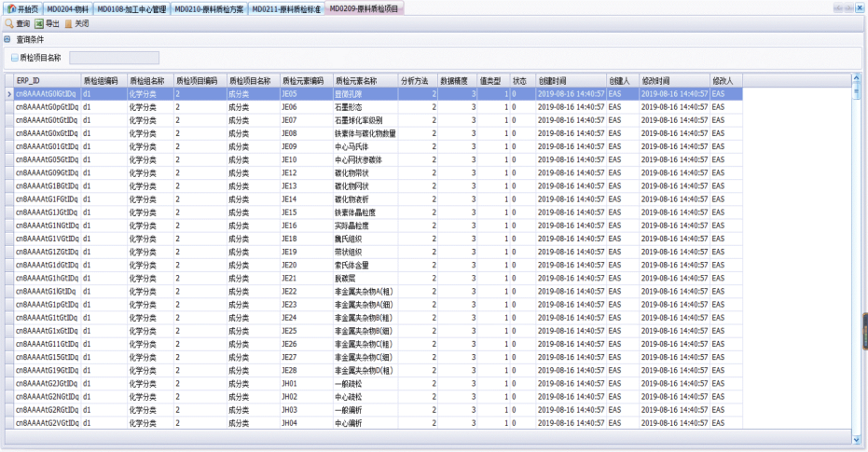Select cell JE28 element code
Image resolution: width=868 pixels, height=452 pixels.
coord(307,371)
